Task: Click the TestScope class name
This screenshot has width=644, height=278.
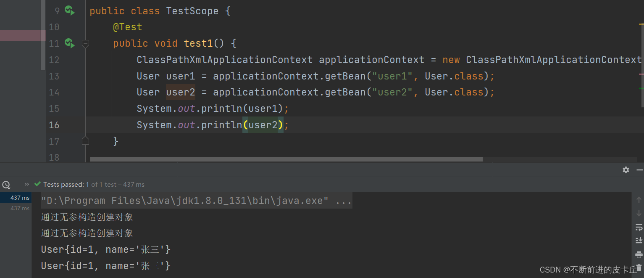Action: 192,11
